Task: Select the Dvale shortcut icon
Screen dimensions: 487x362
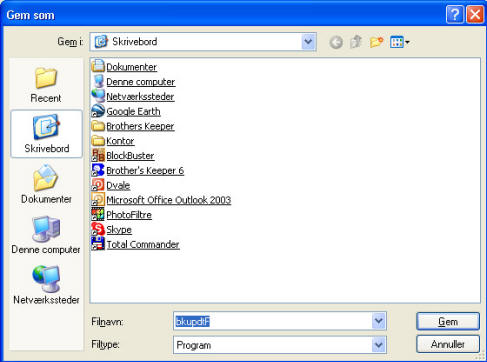Action: pos(98,185)
